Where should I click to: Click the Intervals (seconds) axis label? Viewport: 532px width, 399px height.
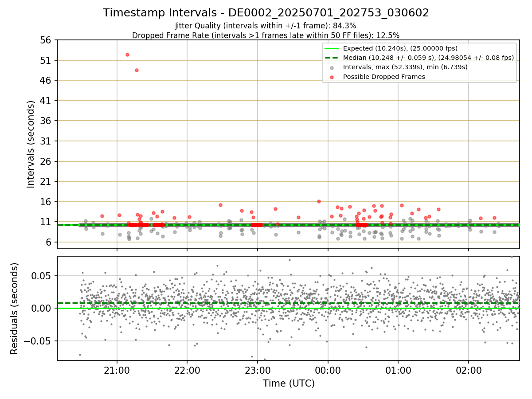[x=31, y=144]
